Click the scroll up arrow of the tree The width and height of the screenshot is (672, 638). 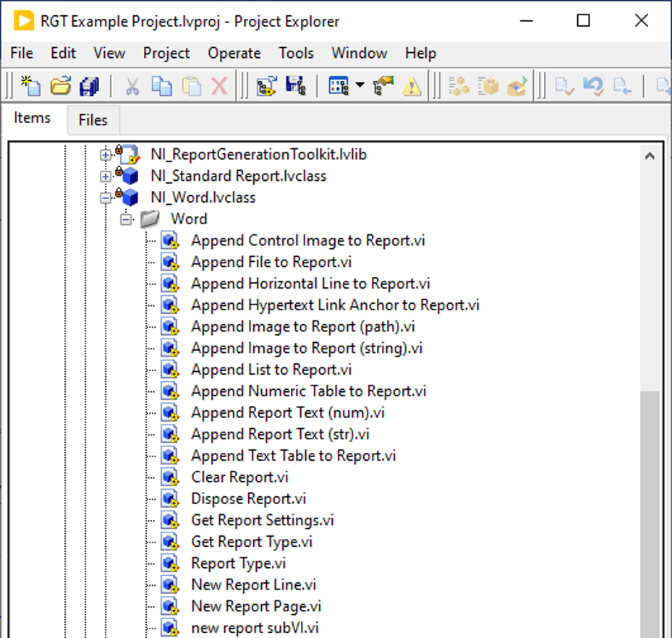[650, 156]
